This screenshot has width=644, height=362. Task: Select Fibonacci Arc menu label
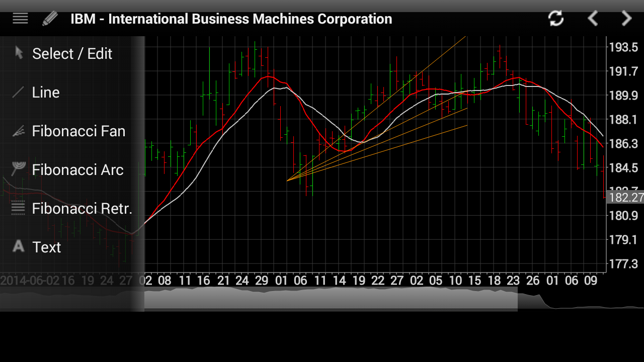[x=77, y=170]
